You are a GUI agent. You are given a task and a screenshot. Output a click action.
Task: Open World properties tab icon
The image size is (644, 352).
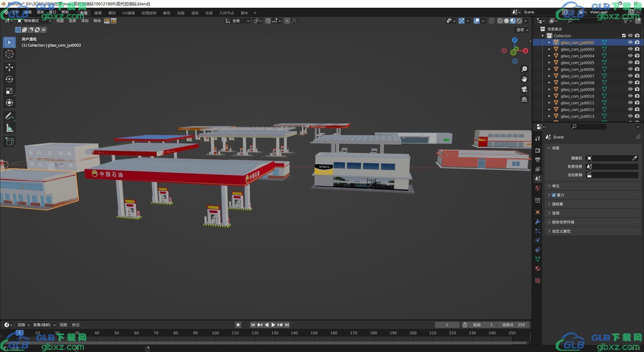538,188
